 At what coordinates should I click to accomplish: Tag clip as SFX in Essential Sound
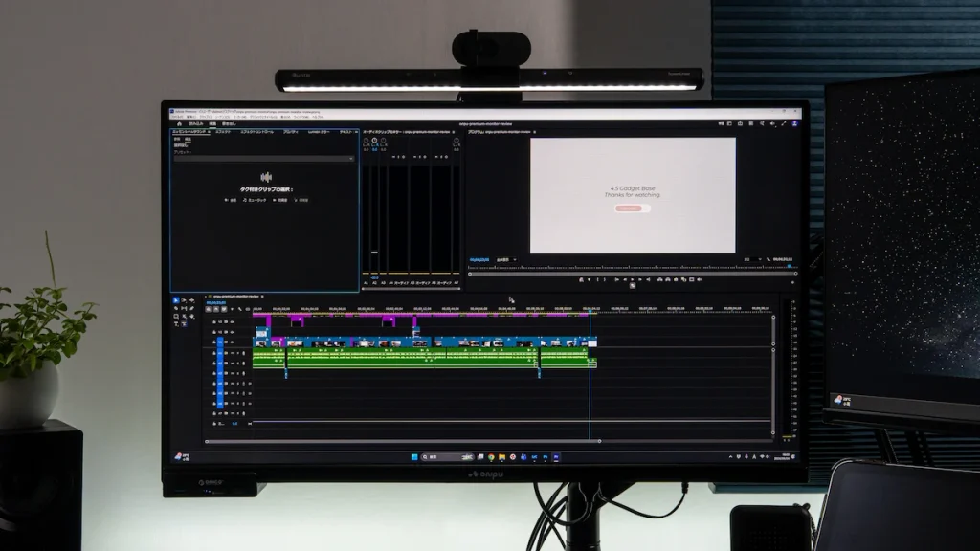click(x=280, y=201)
